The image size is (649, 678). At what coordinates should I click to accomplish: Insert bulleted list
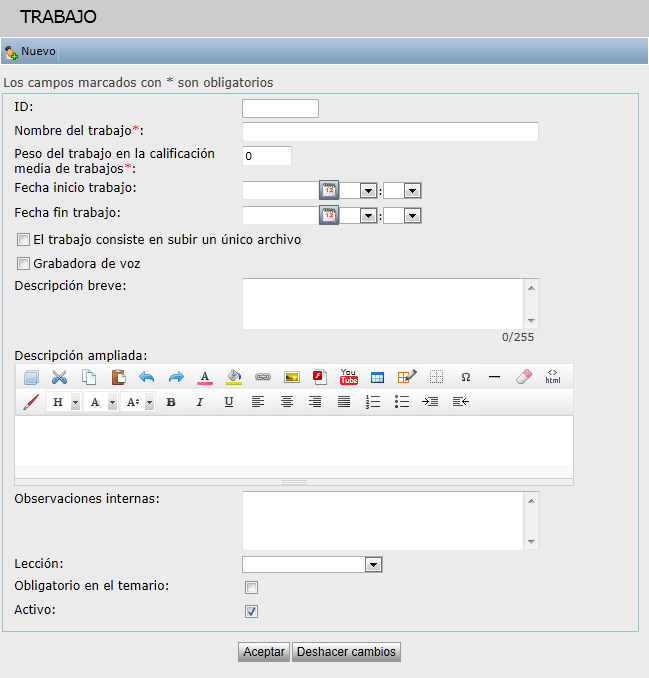(402, 402)
